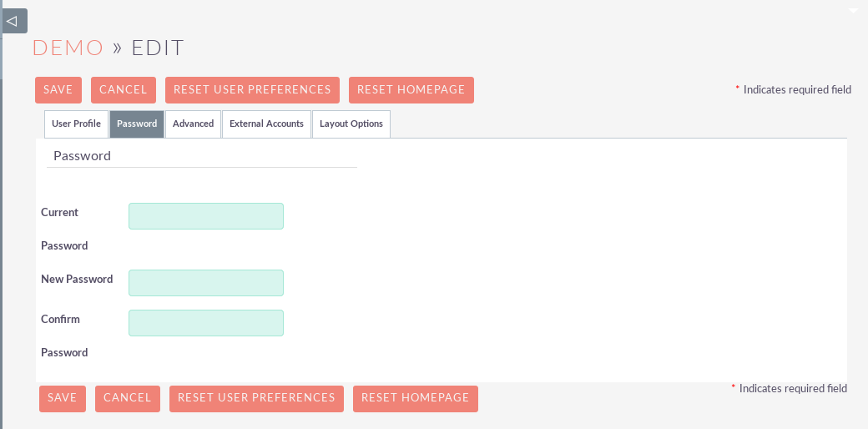The height and width of the screenshot is (429, 868).
Task: Click top RESET USER PREFERENCES button
Action: pos(252,90)
